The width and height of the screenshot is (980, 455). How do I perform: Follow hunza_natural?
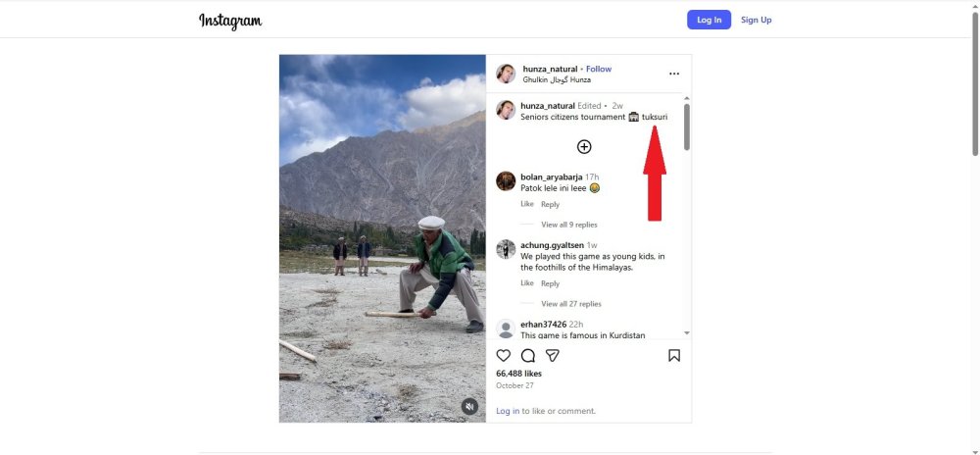[x=599, y=69]
